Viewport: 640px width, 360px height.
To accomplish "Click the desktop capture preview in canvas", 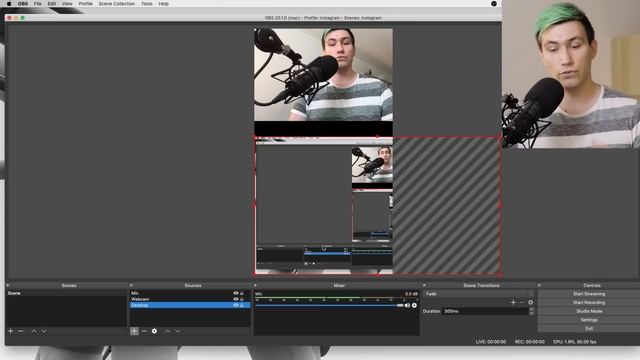I will [323, 206].
